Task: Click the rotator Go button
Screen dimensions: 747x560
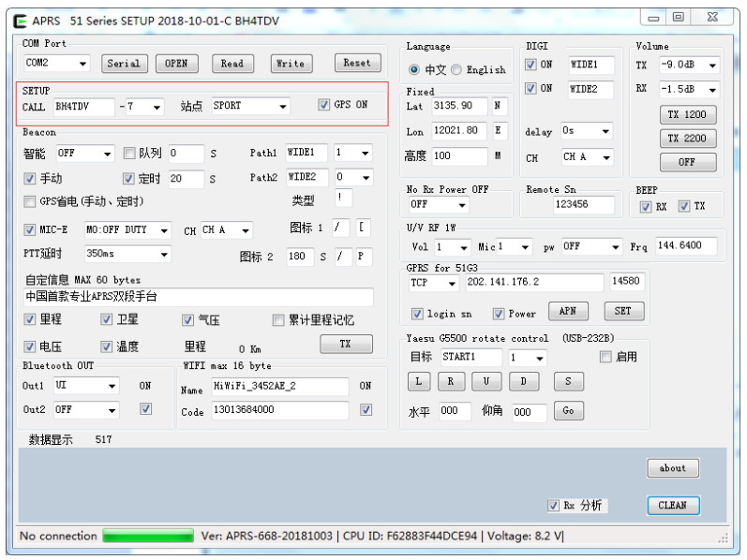Action: (569, 411)
